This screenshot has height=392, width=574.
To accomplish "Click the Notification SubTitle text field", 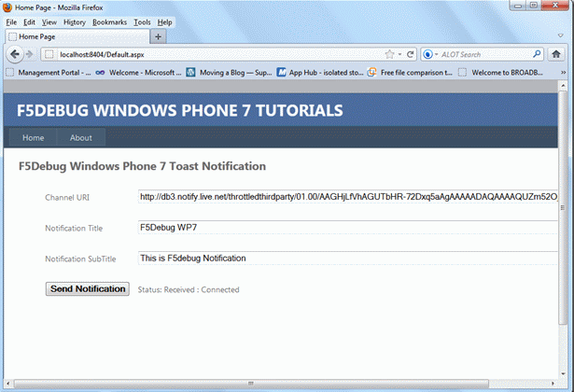I will tap(348, 258).
